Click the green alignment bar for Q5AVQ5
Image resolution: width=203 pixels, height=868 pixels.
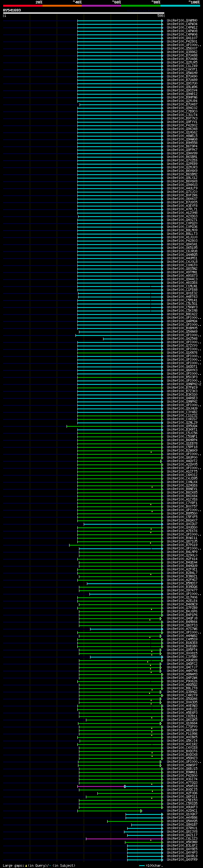(x=135, y=821)
